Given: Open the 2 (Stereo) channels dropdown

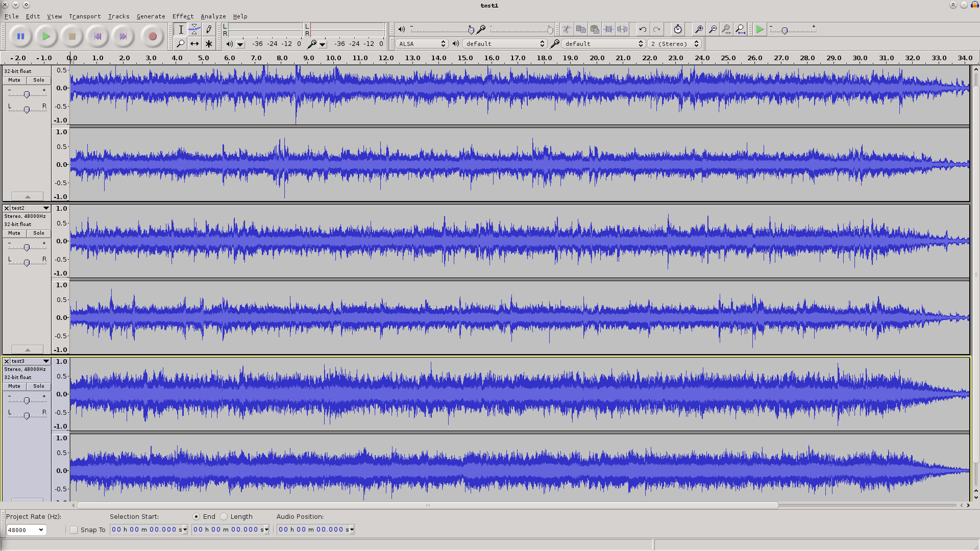Looking at the screenshot, I should 674,44.
